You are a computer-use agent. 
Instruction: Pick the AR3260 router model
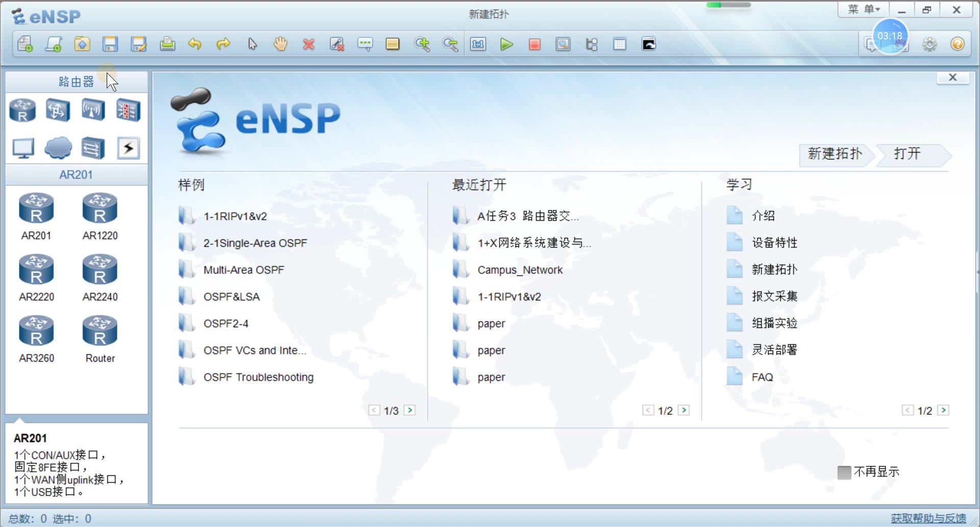point(36,339)
